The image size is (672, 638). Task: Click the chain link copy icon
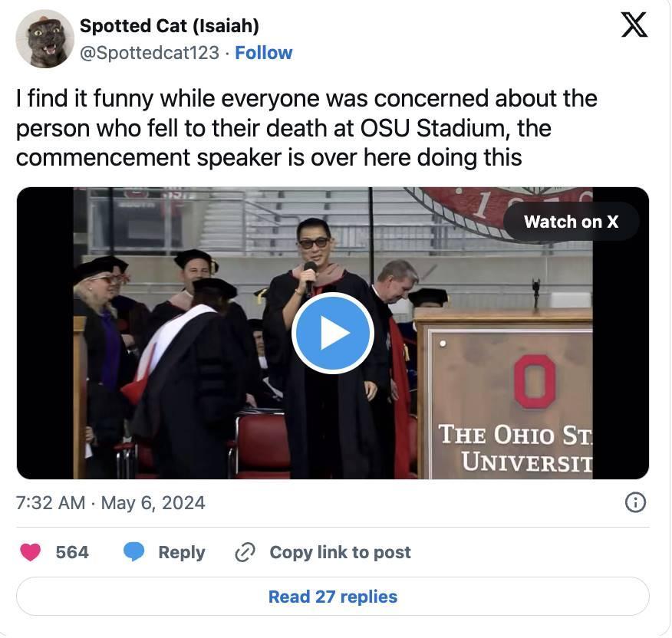(245, 552)
